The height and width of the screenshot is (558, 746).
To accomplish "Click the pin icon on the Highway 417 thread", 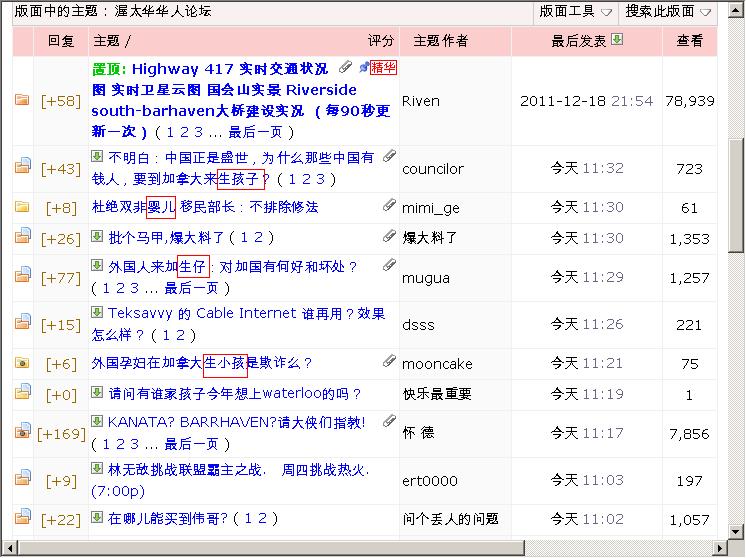I will 363,68.
